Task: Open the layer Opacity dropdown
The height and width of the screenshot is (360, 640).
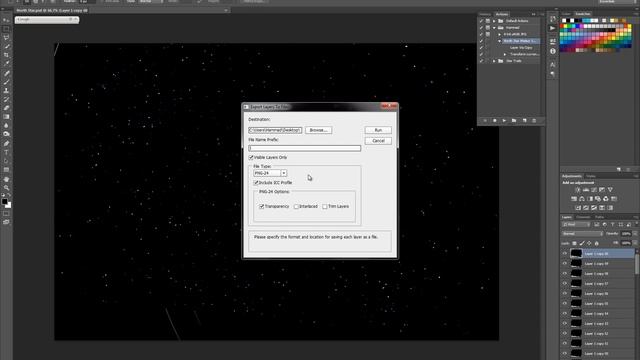Action: [x=635, y=234]
